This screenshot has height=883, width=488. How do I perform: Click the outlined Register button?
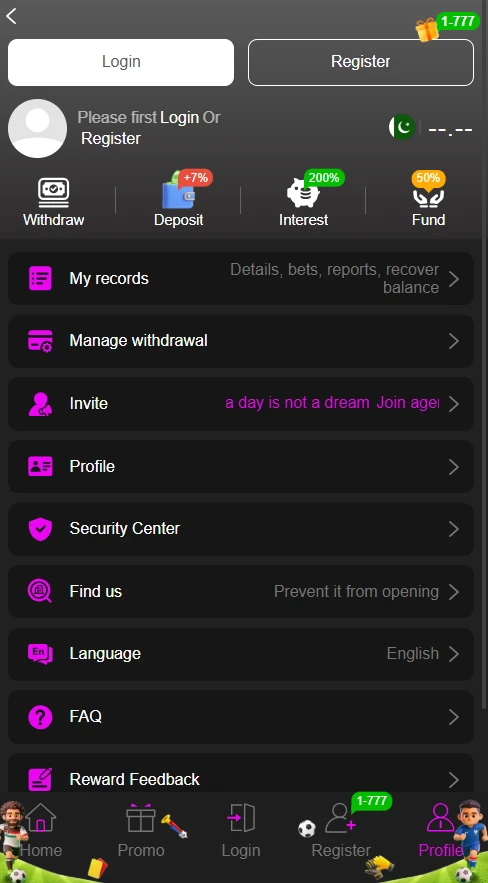click(x=361, y=63)
